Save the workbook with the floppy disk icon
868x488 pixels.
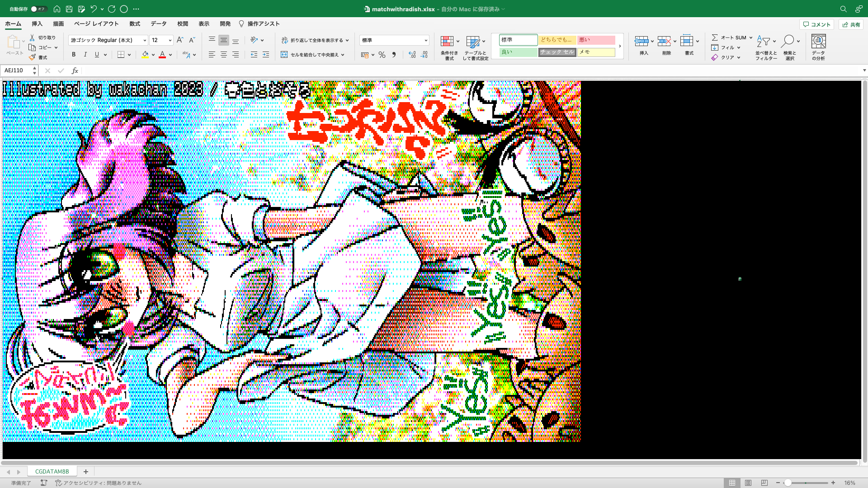69,9
